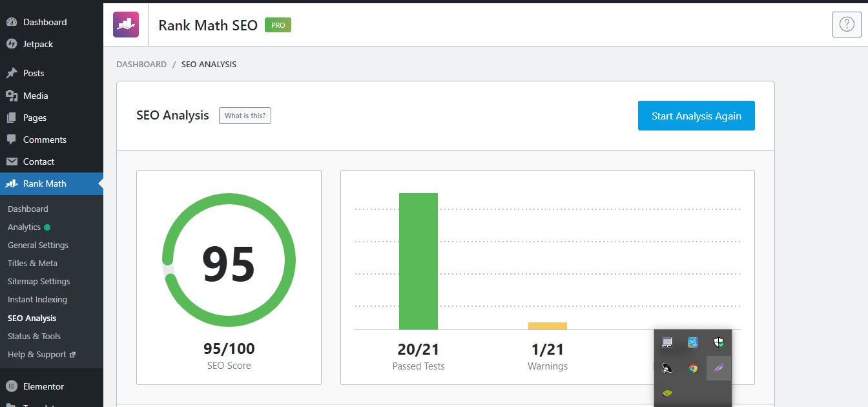The image size is (868, 407).
Task: Click the Contact envelope icon
Action: [12, 162]
